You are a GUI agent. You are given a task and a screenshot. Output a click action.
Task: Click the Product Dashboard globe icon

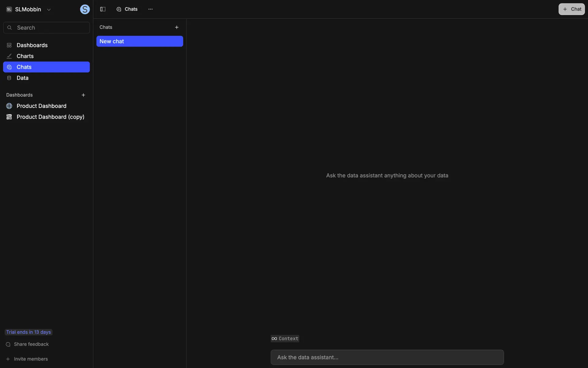9,106
